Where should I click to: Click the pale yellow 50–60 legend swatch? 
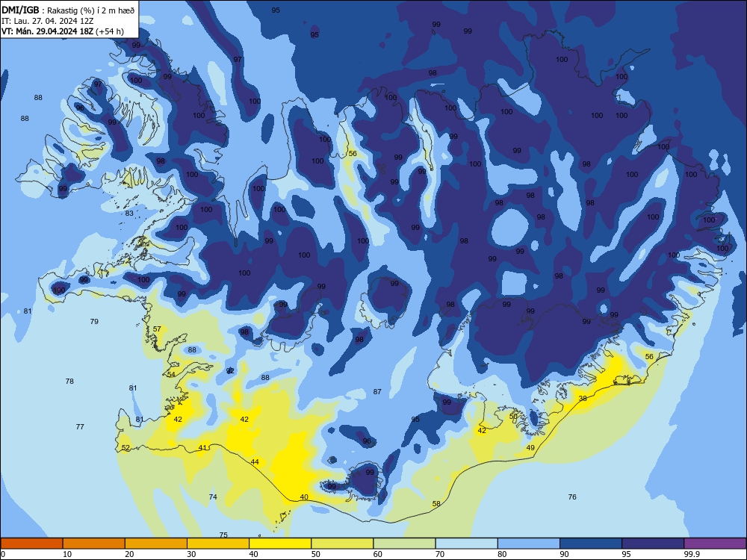(x=343, y=544)
